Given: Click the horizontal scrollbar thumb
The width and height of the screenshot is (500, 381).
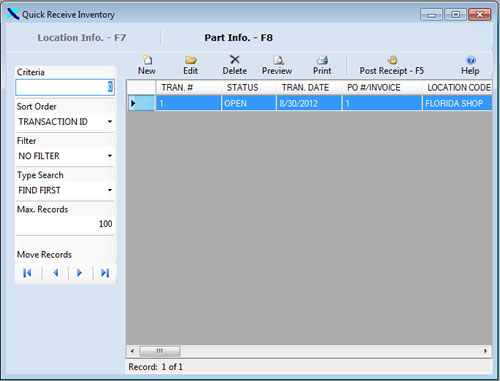Looking at the screenshot, I should [x=160, y=351].
